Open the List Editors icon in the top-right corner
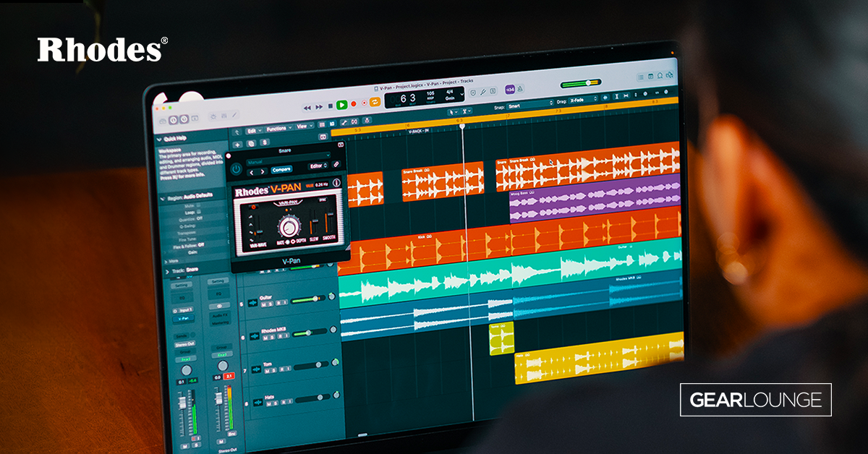The width and height of the screenshot is (868, 454). pyautogui.click(x=641, y=78)
